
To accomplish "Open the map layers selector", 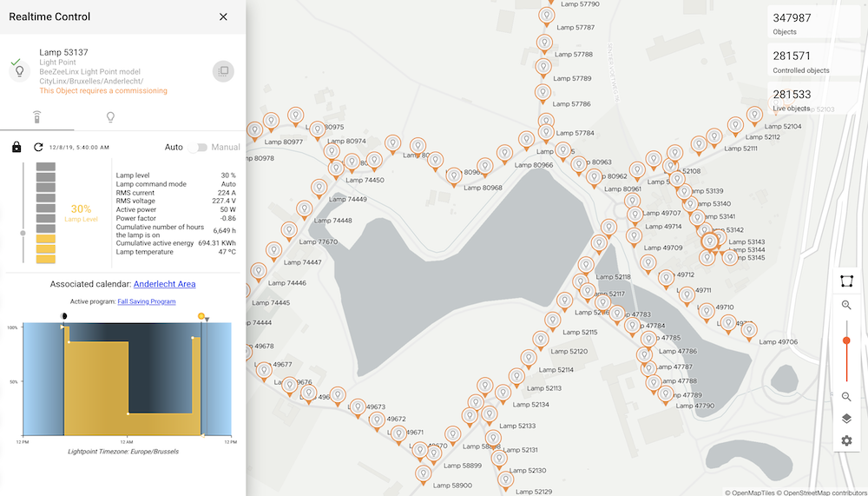I will (x=846, y=419).
